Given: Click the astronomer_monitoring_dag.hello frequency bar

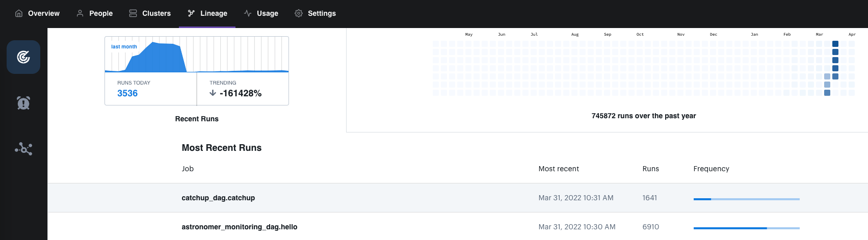Looking at the screenshot, I should [746, 228].
